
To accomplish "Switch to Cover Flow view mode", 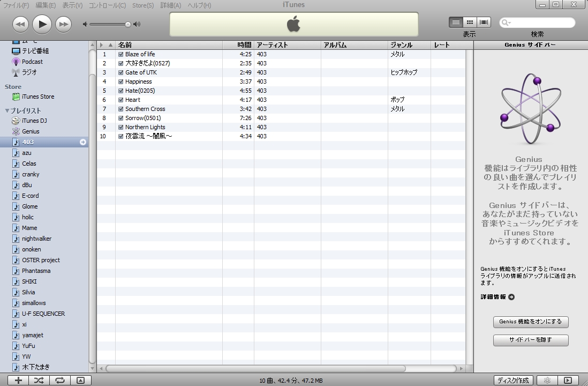I will click(x=484, y=23).
